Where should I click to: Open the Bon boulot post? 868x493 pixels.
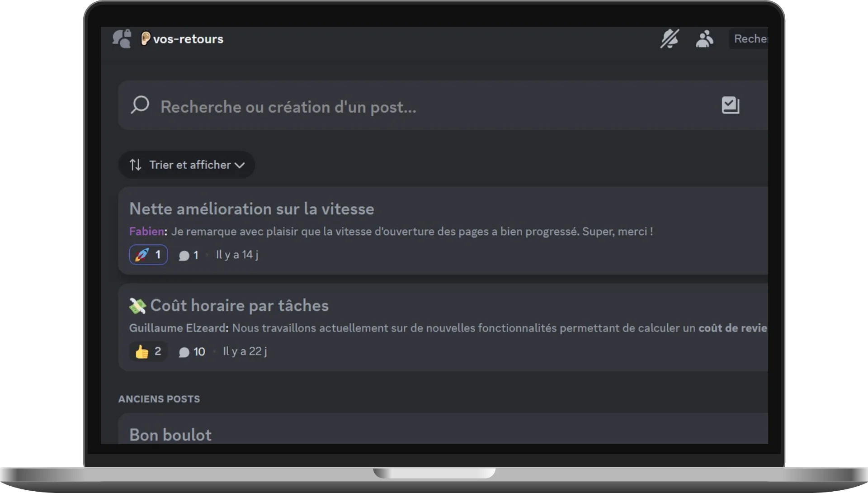170,434
